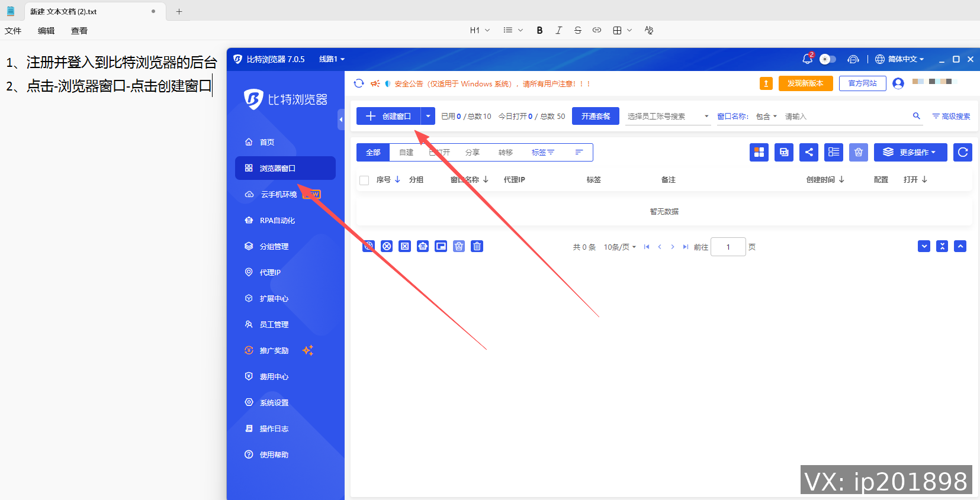This screenshot has width=980, height=500.
Task: Open the table dropdown in Notepad
Action: (622, 30)
